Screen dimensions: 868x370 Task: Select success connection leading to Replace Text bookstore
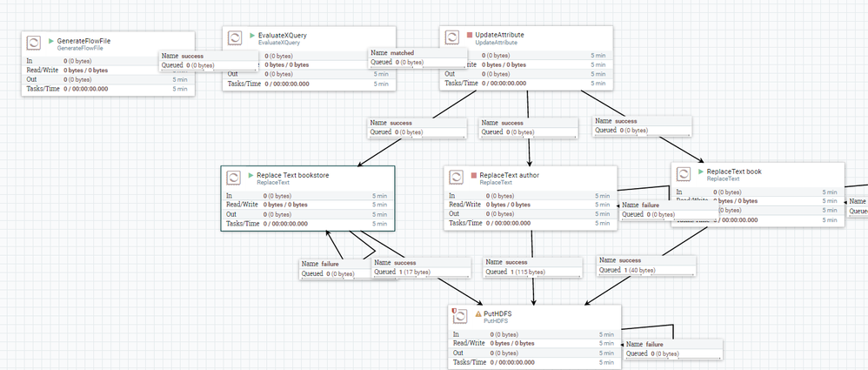[417, 127]
